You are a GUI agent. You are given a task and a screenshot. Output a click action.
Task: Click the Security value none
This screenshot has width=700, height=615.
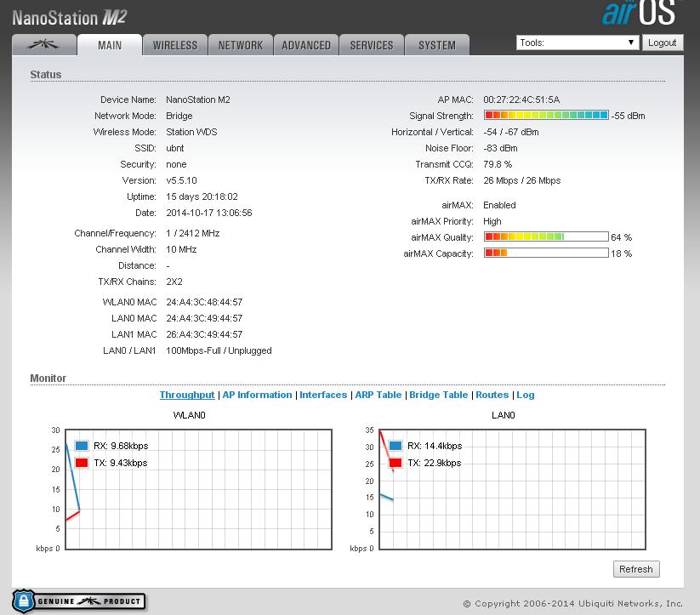tap(176, 164)
